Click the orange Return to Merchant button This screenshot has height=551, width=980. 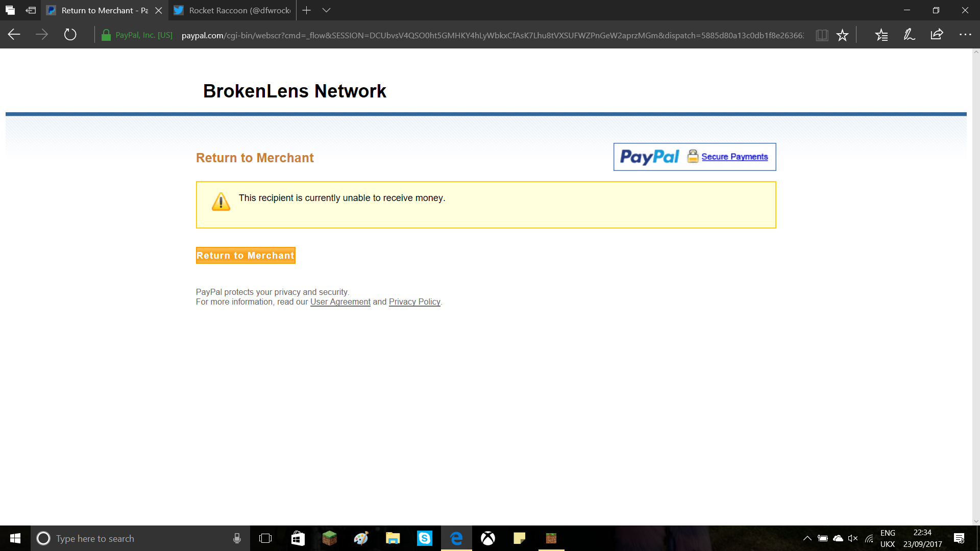pyautogui.click(x=246, y=256)
